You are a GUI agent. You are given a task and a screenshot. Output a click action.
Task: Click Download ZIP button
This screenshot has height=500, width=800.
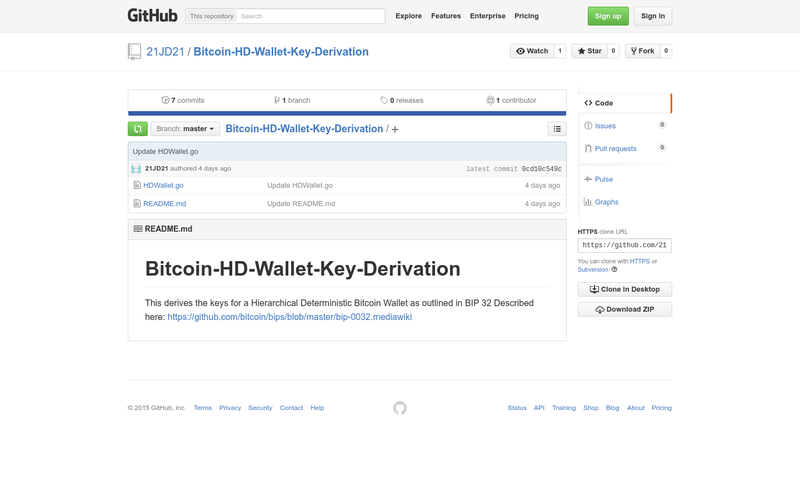[624, 310]
